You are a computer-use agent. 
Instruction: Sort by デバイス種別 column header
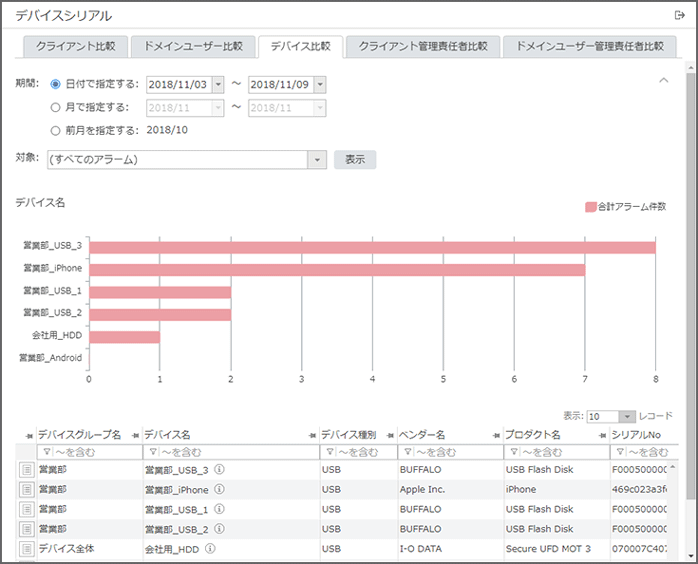tap(349, 435)
